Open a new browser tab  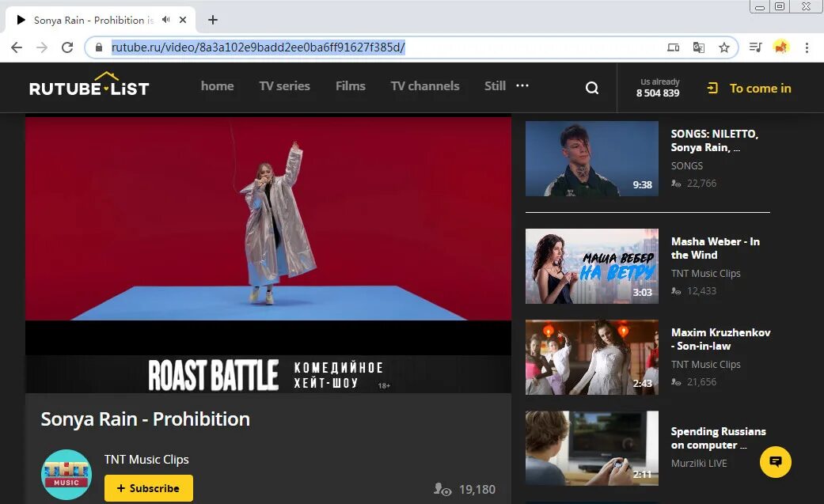point(213,20)
